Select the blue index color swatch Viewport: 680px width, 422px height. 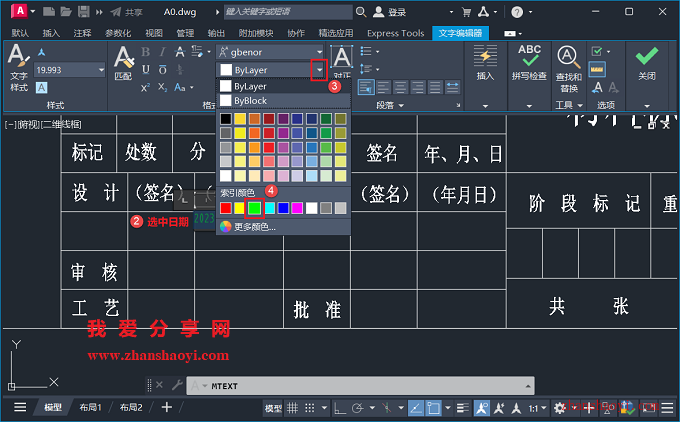pyautogui.click(x=283, y=208)
